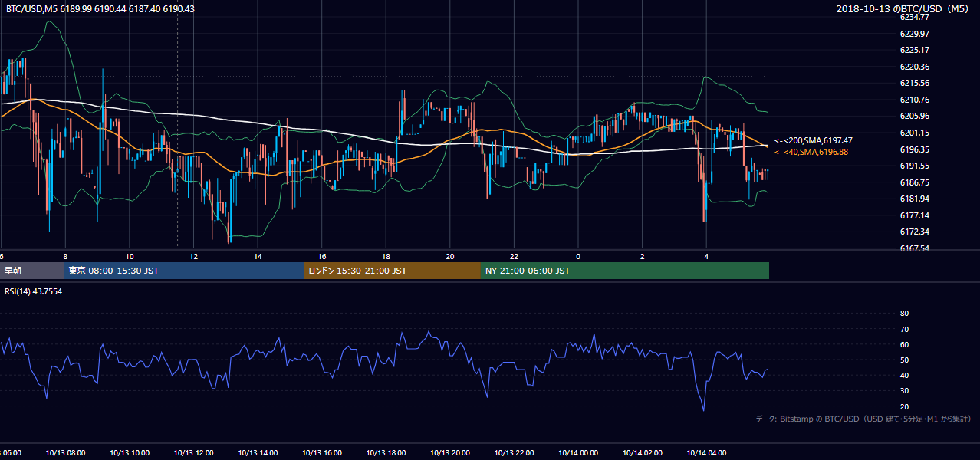This screenshot has width=980, height=460.
Task: Click the 6234.77 top price axis label
Action: pyautogui.click(x=915, y=17)
